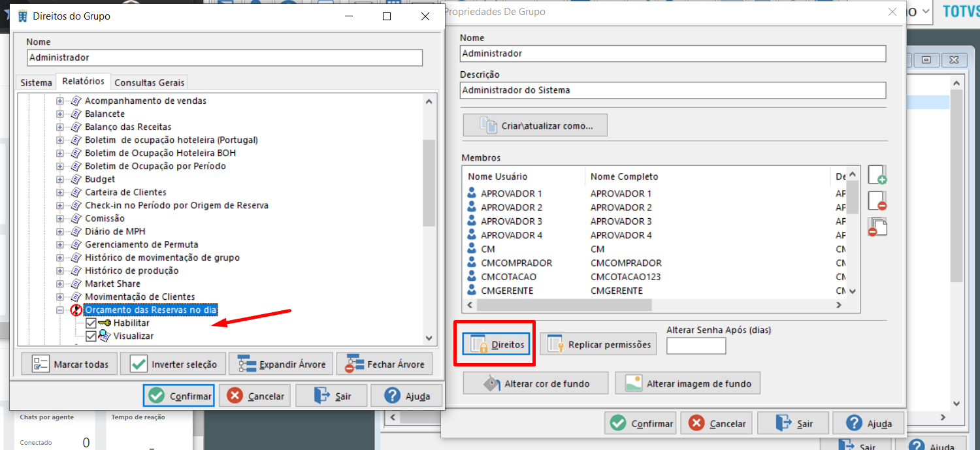Screen dimensions: 980x450
Task: Click Sair in Propriedades De Grupo dialog
Action: 793,423
